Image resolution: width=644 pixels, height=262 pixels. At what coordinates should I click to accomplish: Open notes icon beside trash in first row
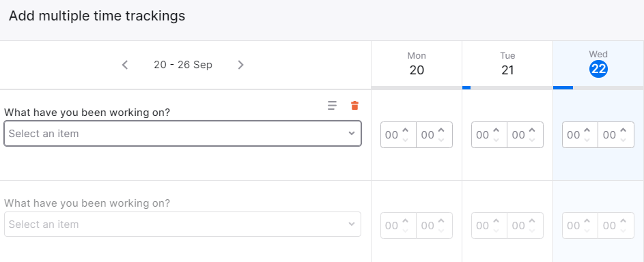[x=333, y=105]
